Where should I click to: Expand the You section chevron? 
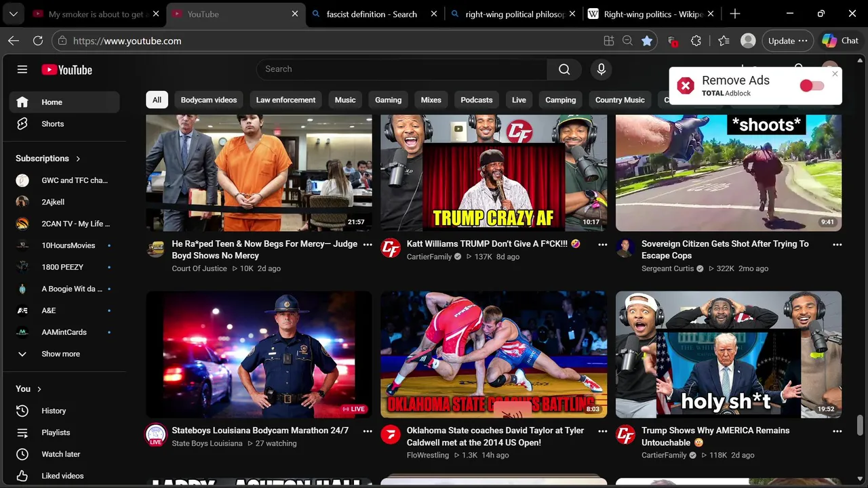pyautogui.click(x=39, y=389)
